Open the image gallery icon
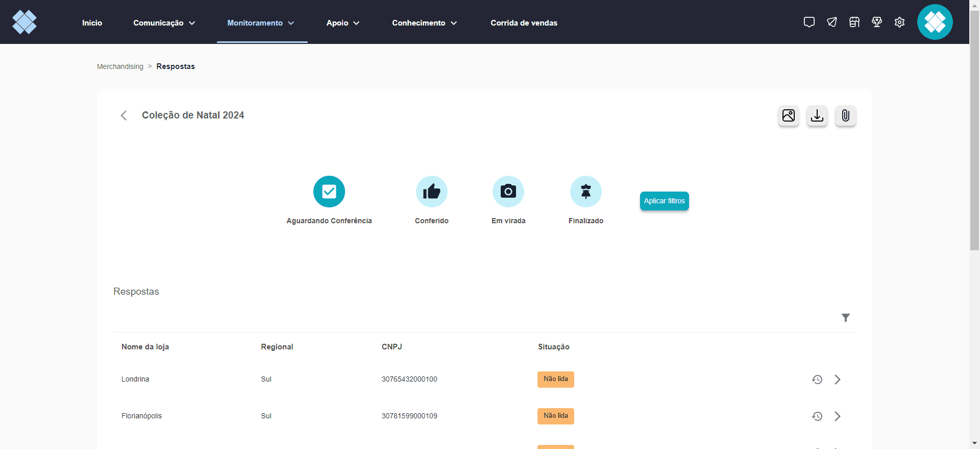 tap(789, 116)
